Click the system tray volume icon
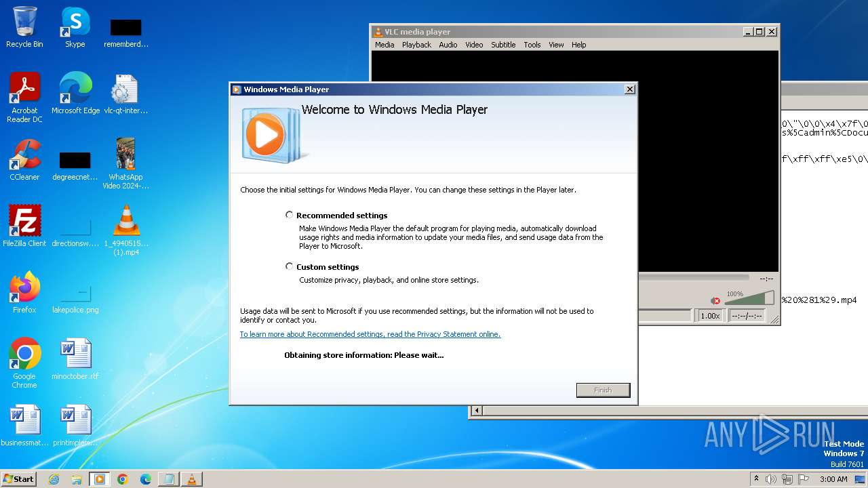This screenshot has height=488, width=868. [771, 479]
